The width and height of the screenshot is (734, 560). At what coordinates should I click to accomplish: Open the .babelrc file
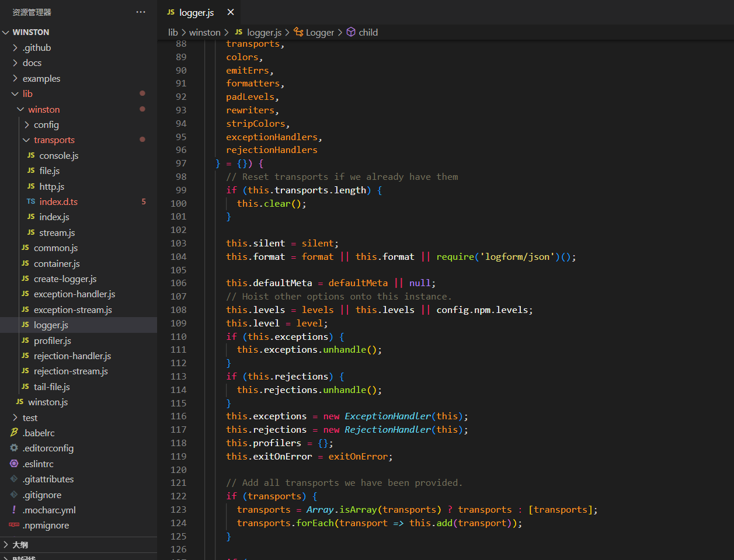[39, 433]
